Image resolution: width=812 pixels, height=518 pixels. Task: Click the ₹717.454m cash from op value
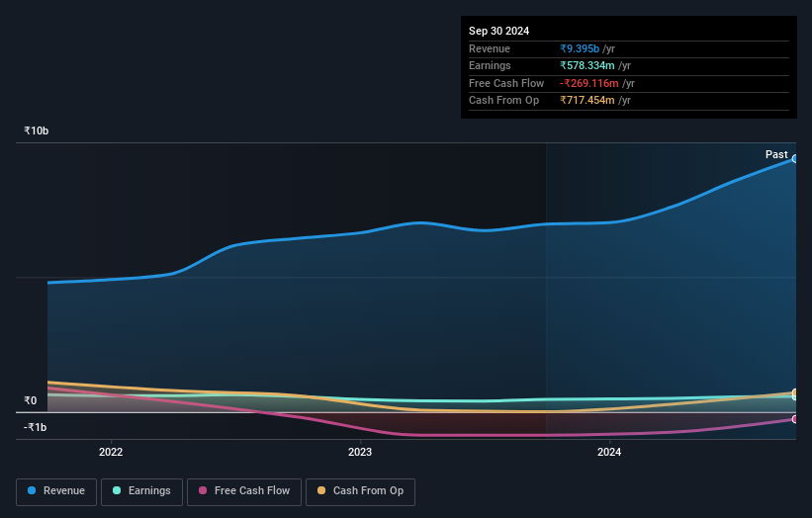point(587,101)
